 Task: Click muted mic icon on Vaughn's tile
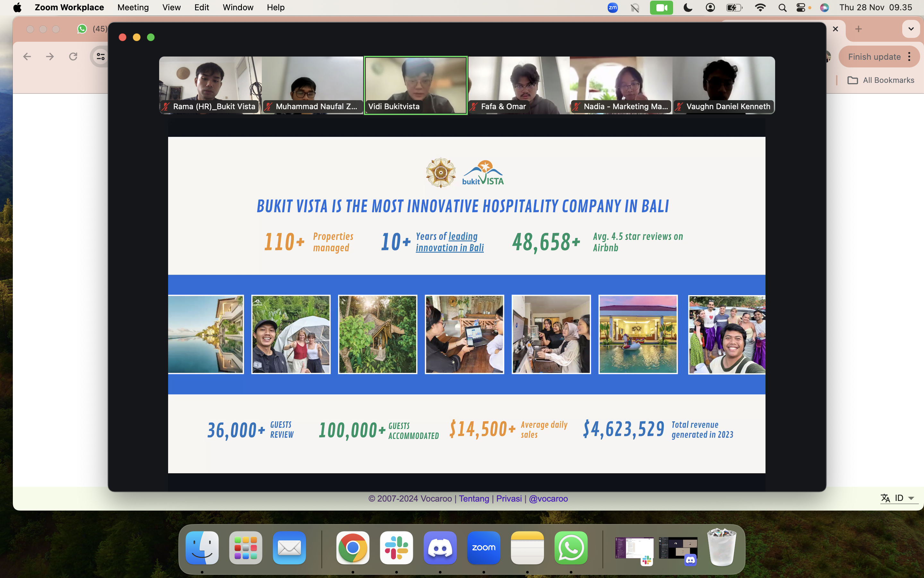[x=679, y=107]
